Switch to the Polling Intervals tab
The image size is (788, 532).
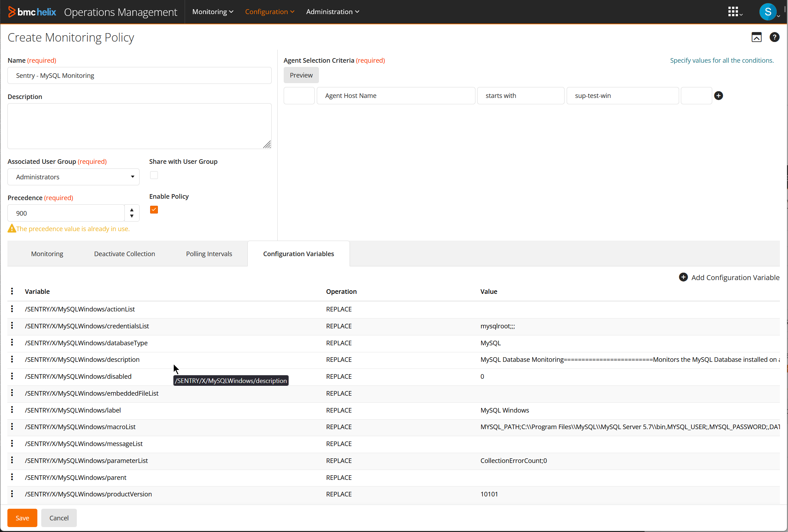[x=209, y=254]
